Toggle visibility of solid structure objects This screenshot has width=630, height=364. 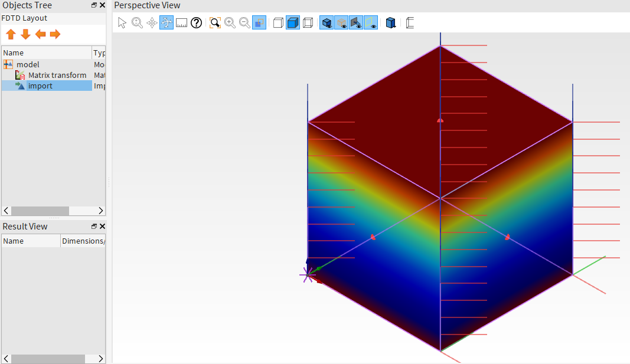point(327,23)
